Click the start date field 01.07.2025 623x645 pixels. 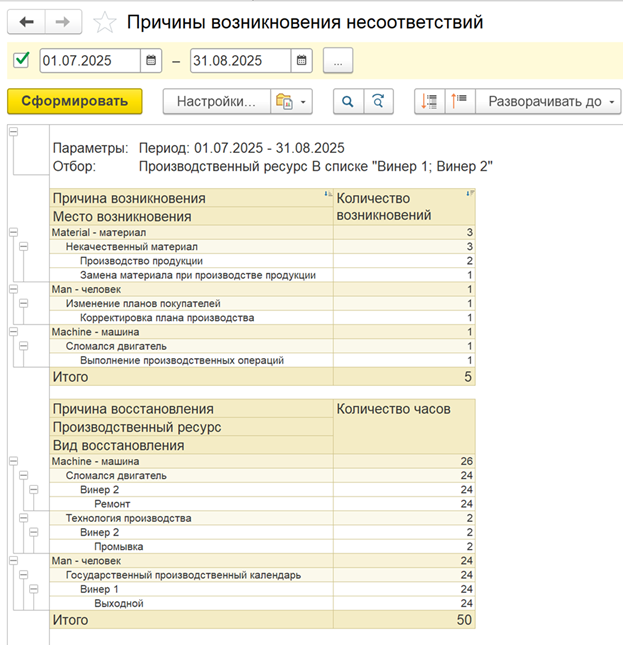[90, 60]
